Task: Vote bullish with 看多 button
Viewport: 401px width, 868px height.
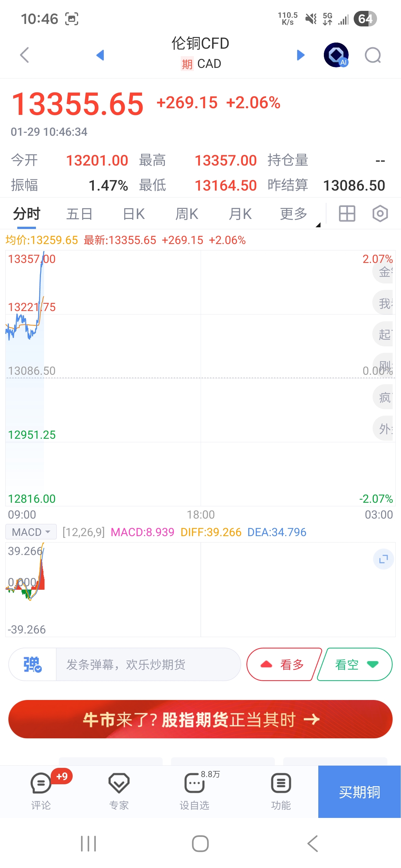Action: [x=284, y=664]
